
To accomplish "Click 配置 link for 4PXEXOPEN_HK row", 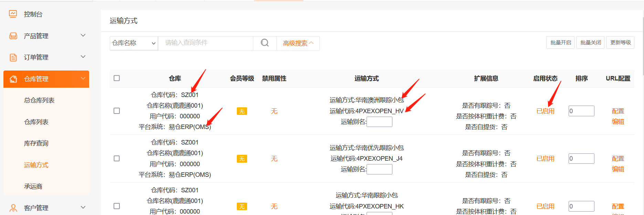I will (x=618, y=206).
